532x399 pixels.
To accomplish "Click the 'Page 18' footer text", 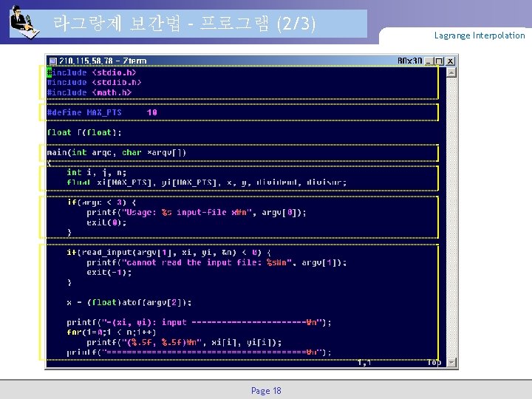I will [x=266, y=391].
